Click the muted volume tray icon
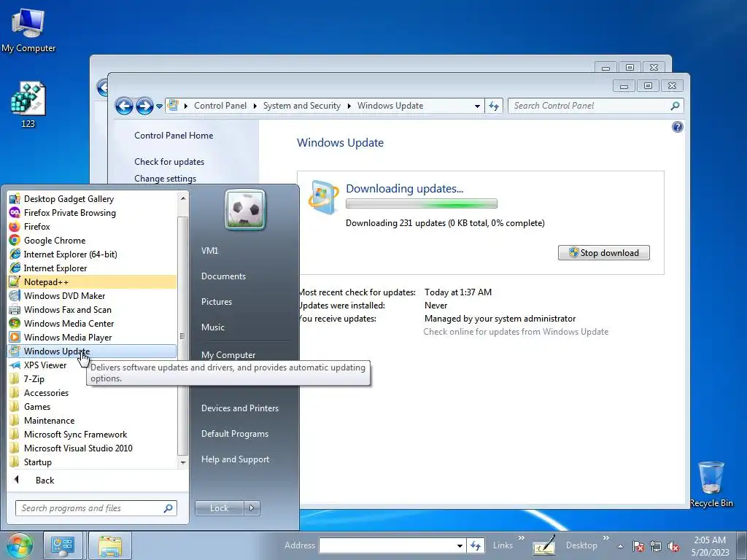Screen dimensions: 747x560 (673, 546)
